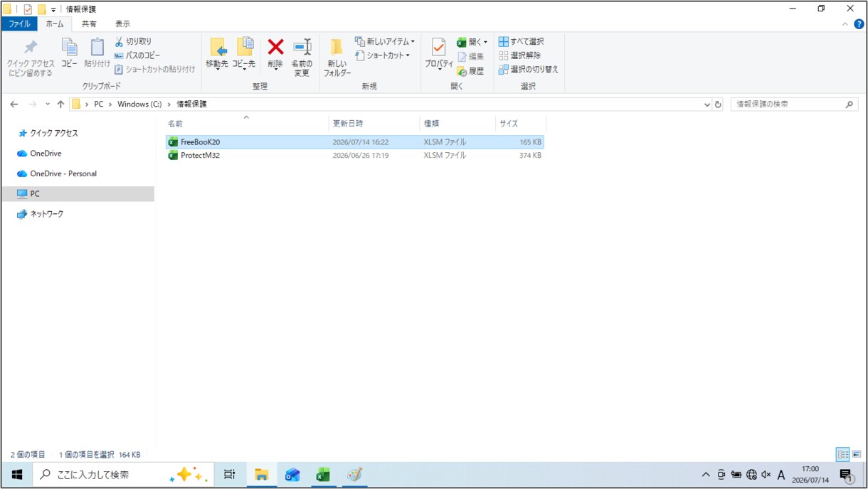
Task: Open the New item (新しいアイテム) dropdown
Action: click(x=385, y=41)
